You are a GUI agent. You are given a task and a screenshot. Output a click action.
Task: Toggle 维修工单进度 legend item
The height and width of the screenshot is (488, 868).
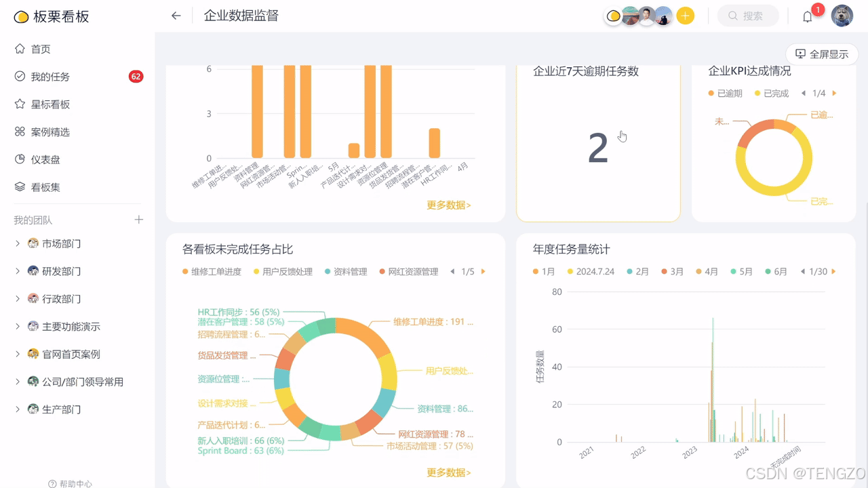click(212, 272)
